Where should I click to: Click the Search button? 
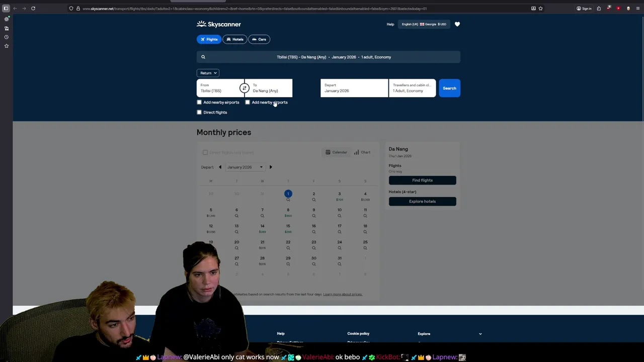[x=449, y=88]
